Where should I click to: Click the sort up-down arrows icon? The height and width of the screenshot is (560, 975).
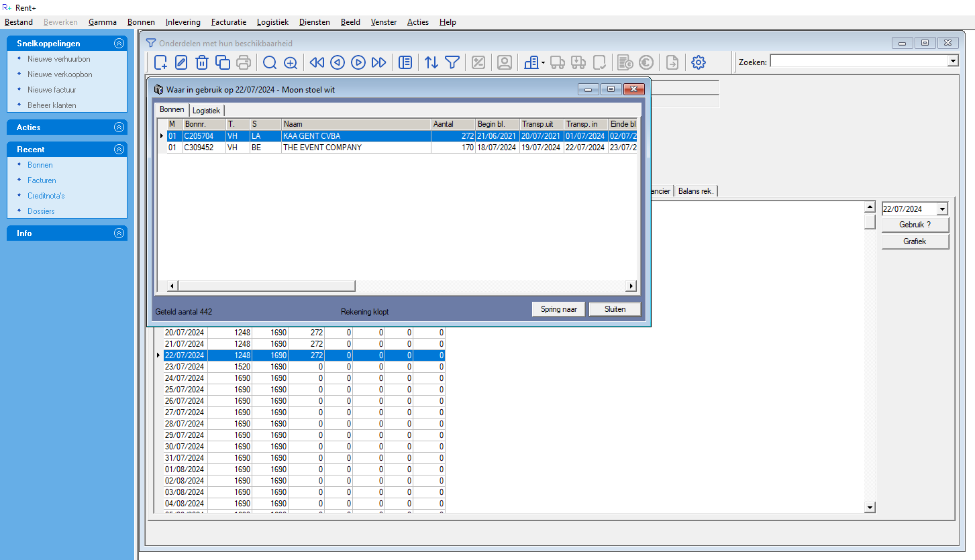tap(431, 62)
